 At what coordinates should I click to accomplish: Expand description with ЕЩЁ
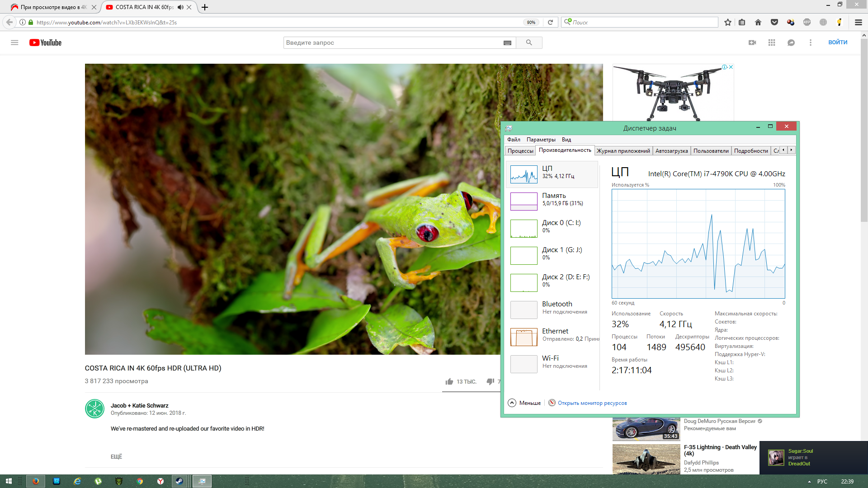(116, 457)
